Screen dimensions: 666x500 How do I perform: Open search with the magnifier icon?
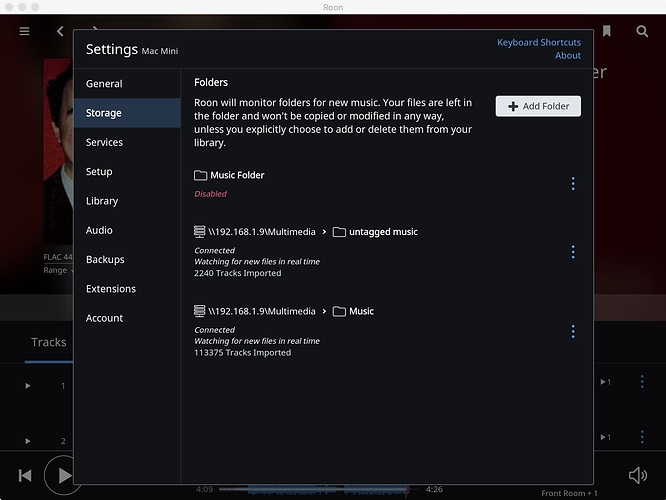[642, 31]
